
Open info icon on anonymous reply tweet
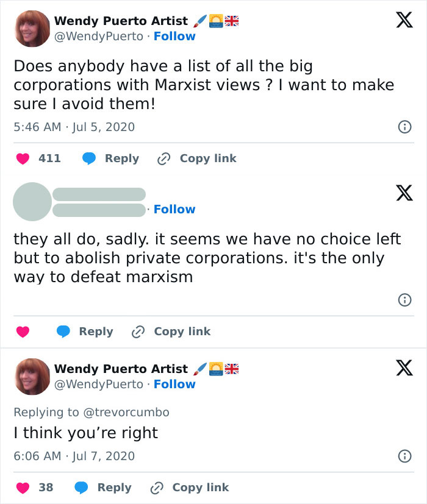click(403, 300)
